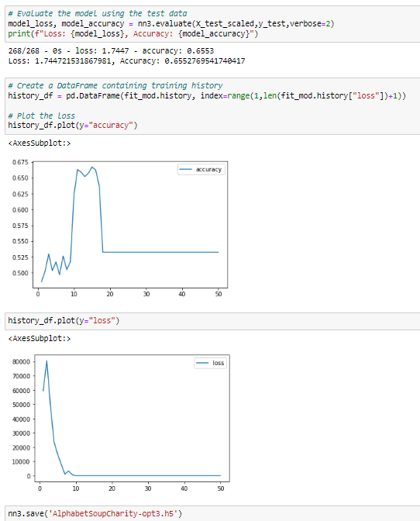Click the accuracy line chart
This screenshot has width=420, height=521.
[x=130, y=225]
